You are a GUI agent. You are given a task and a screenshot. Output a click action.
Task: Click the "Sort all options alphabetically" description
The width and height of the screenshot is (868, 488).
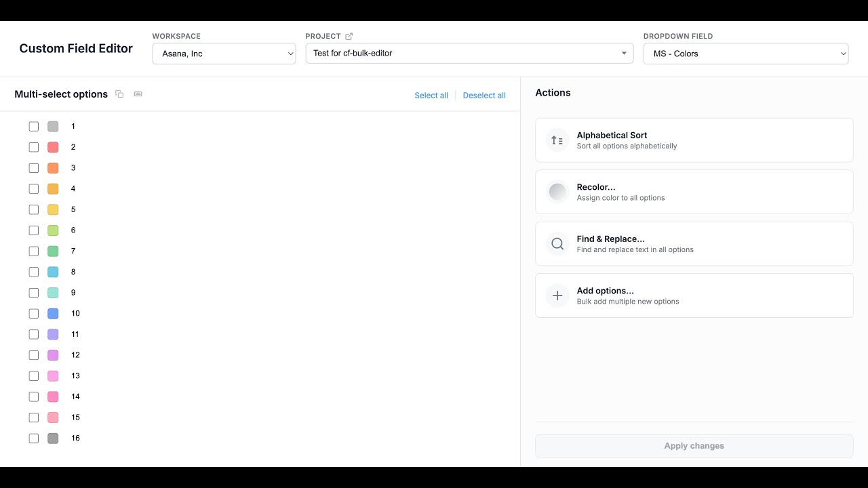(627, 146)
